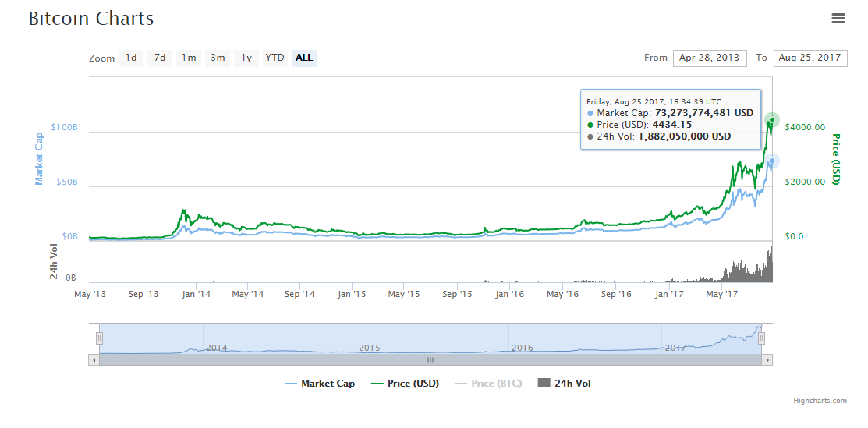Viewport: 868px width, 428px height.
Task: Edit the From date field
Action: 710,58
